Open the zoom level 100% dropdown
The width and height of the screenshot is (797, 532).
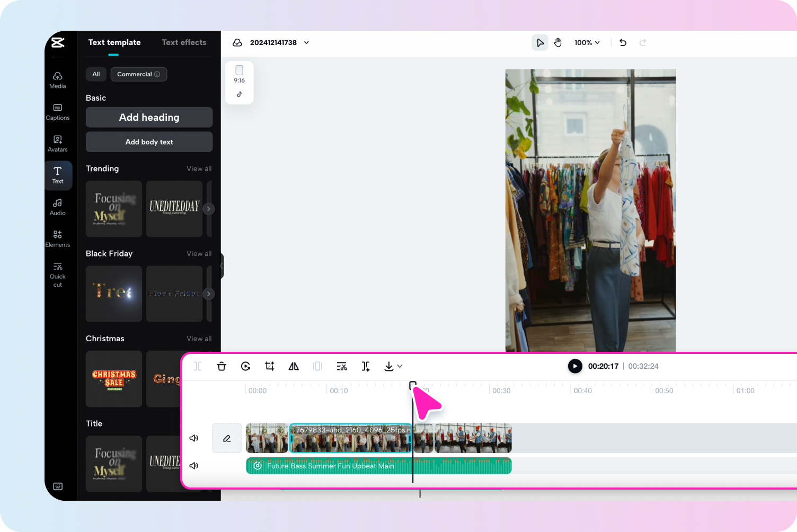pyautogui.click(x=587, y=42)
